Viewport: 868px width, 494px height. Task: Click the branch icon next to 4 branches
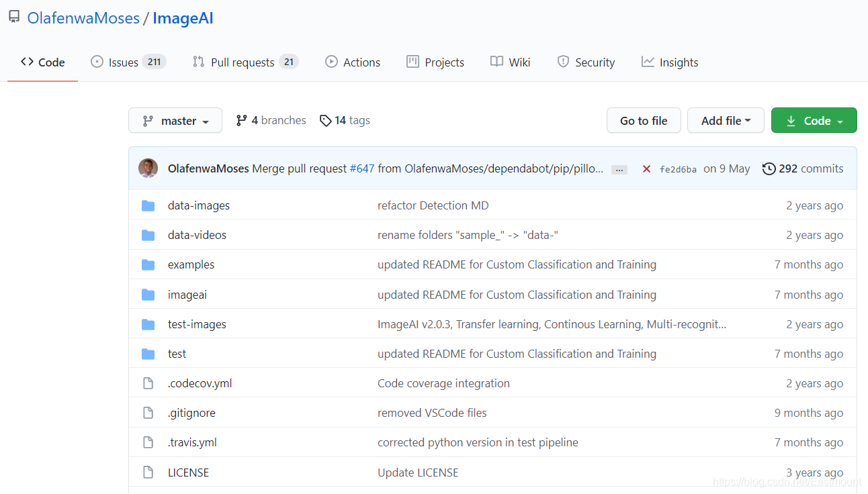click(241, 121)
